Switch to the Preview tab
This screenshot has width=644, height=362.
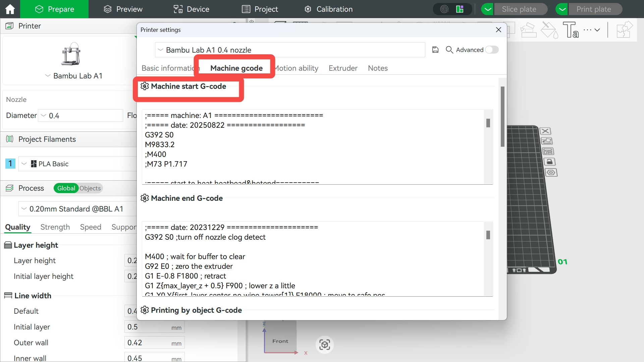click(x=123, y=9)
